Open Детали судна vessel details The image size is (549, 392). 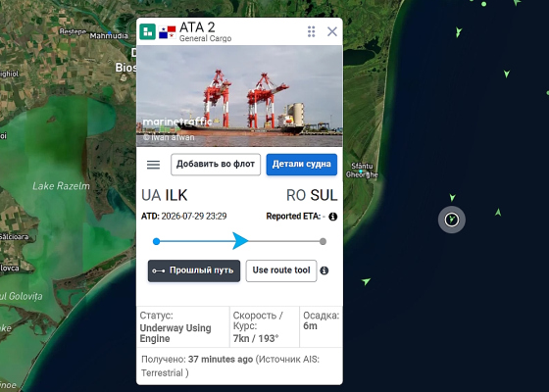coord(302,165)
